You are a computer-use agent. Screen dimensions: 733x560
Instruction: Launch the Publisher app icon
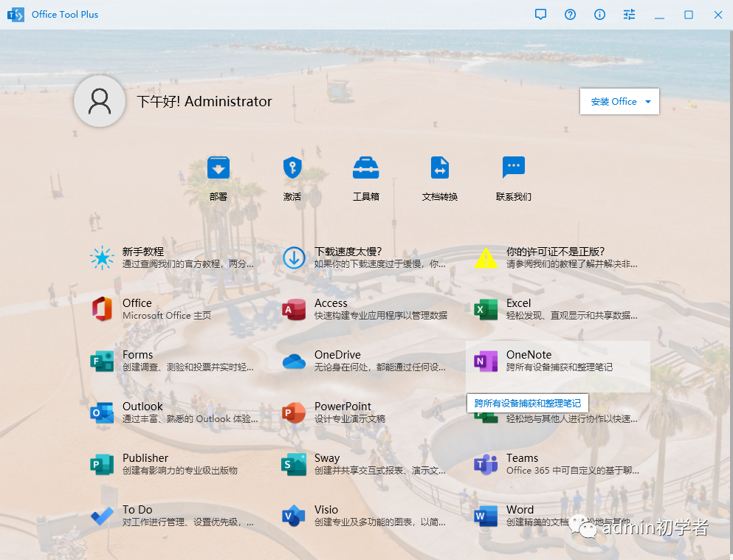click(102, 464)
